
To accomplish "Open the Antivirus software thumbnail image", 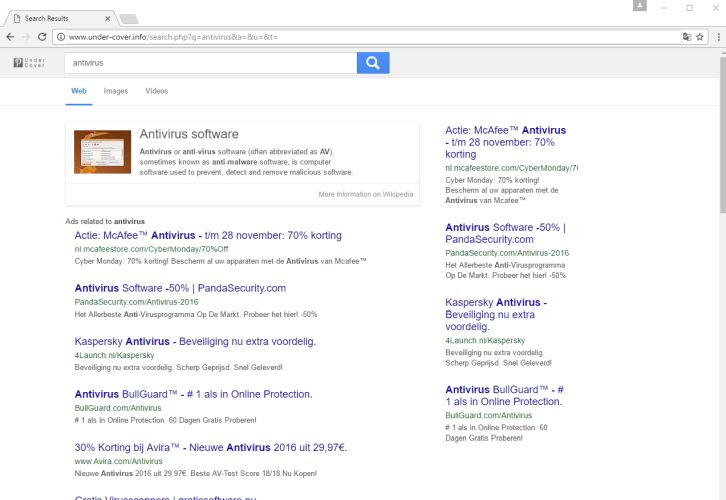I will click(x=102, y=152).
